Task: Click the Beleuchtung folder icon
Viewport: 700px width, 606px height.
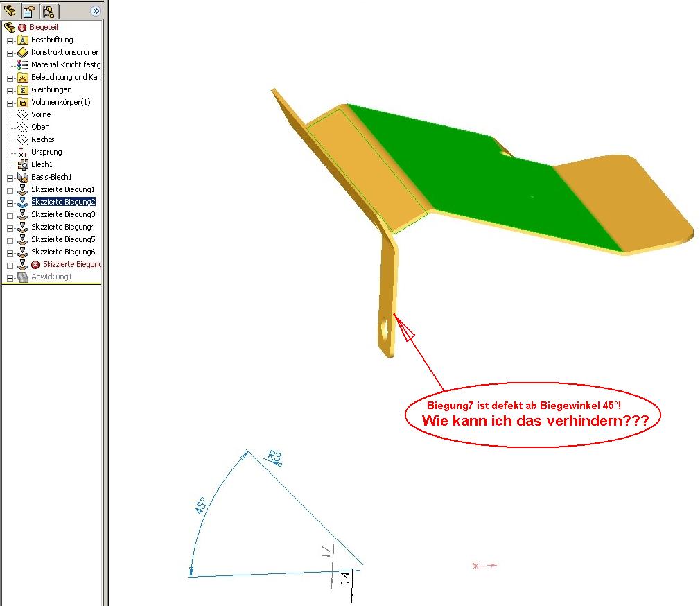Action: pos(22,78)
